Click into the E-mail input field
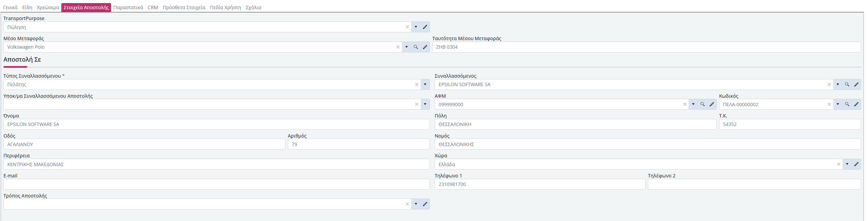Screen dimensions: 868x221 (216, 184)
